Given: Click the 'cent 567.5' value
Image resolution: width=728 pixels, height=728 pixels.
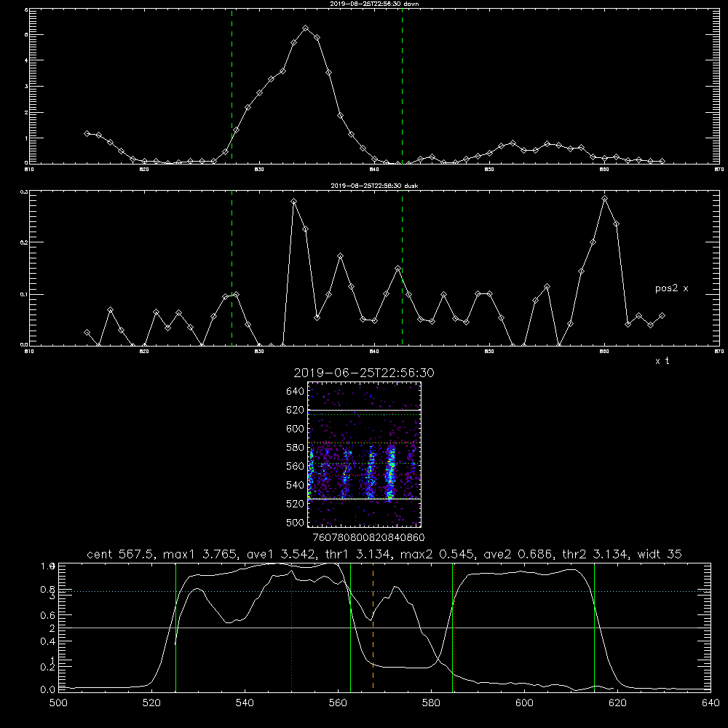Looking at the screenshot, I should pyautogui.click(x=122, y=554).
